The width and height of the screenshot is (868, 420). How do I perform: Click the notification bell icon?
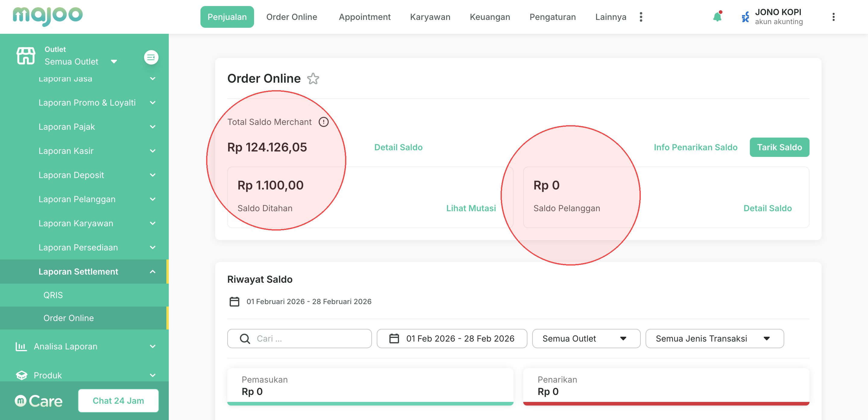point(717,17)
